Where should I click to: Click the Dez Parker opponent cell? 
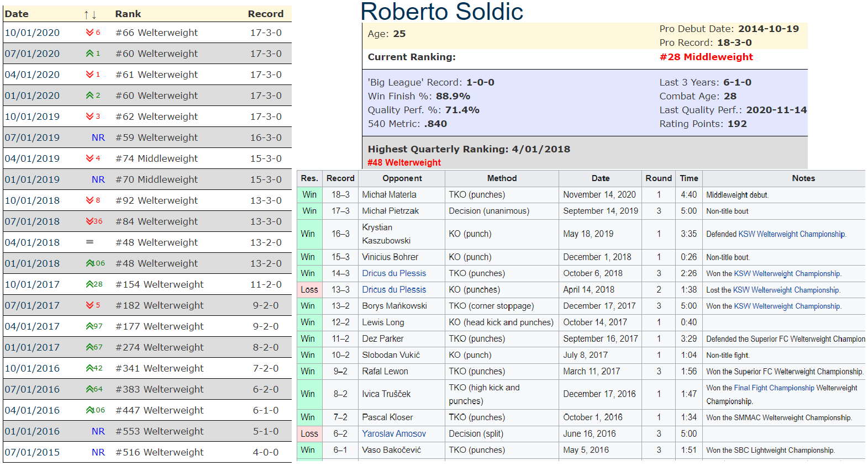[402, 339]
